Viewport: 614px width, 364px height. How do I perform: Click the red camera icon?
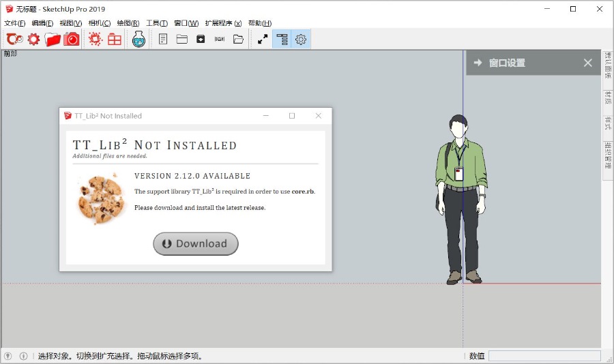72,39
